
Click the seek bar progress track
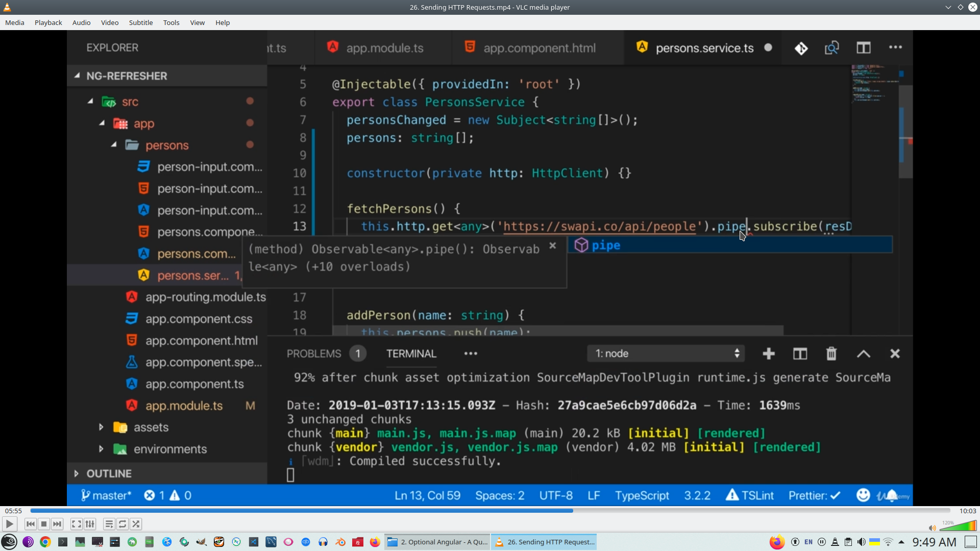tap(715, 511)
